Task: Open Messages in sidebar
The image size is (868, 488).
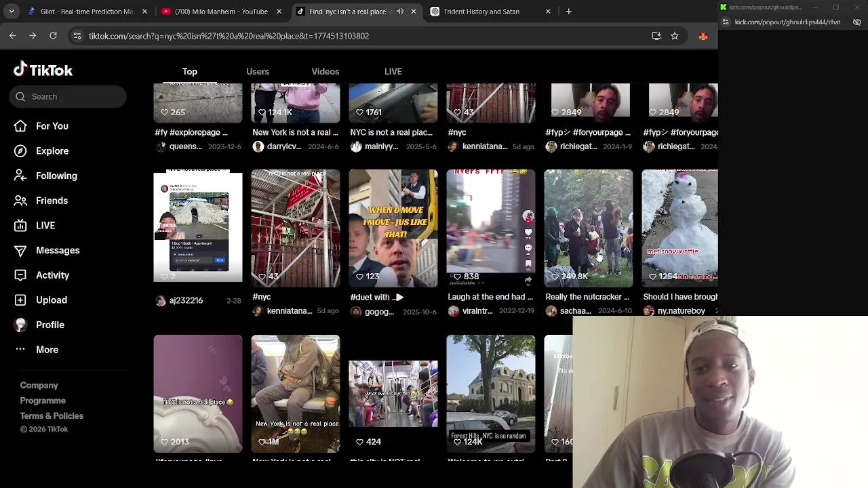Action: (58, 250)
